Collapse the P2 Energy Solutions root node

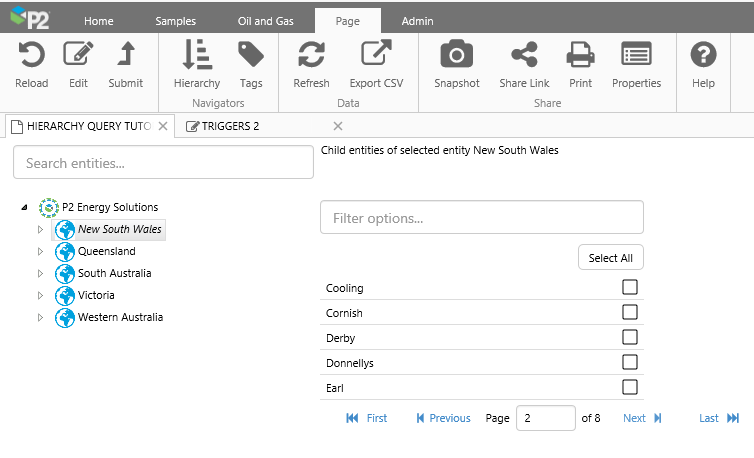point(24,208)
